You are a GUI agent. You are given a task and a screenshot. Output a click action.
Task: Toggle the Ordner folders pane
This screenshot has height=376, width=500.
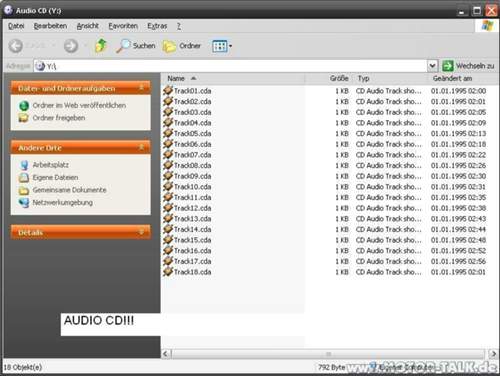coord(182,46)
